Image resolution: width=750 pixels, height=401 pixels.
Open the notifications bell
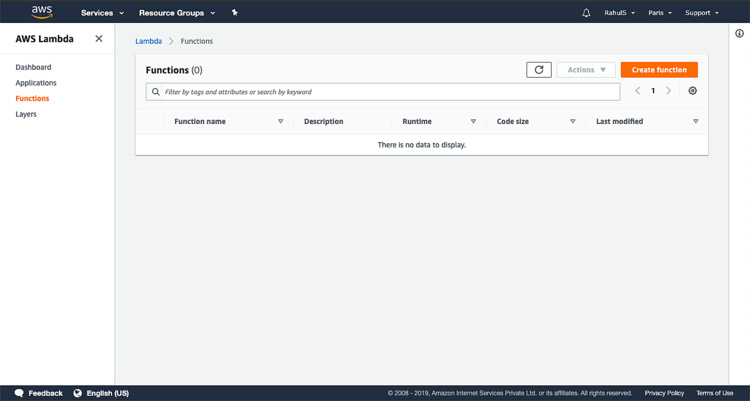(586, 13)
